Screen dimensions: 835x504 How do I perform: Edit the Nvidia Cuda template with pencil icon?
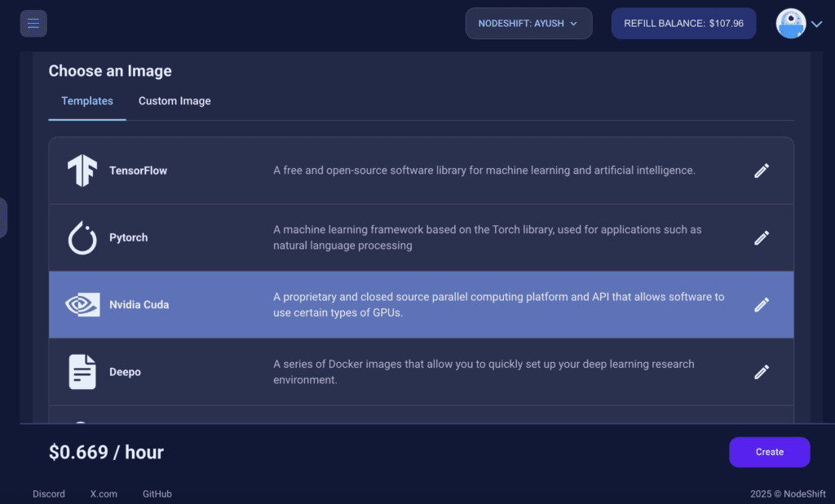click(x=762, y=305)
